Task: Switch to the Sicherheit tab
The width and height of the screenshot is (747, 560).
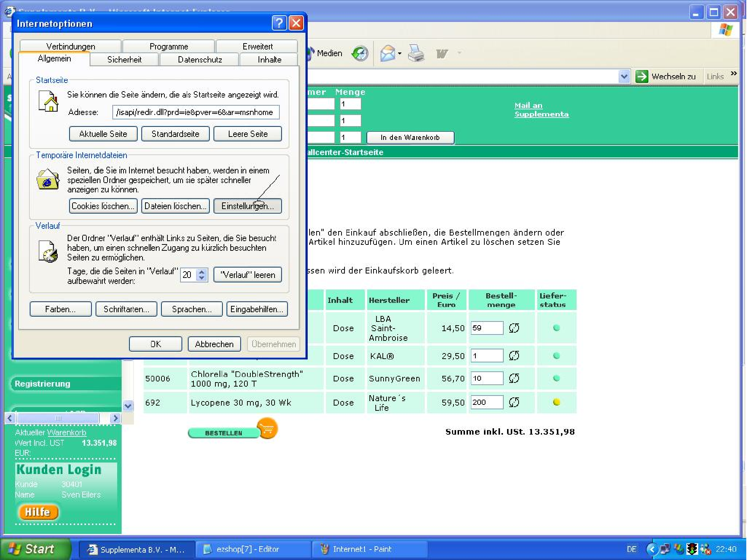Action: pyautogui.click(x=124, y=60)
